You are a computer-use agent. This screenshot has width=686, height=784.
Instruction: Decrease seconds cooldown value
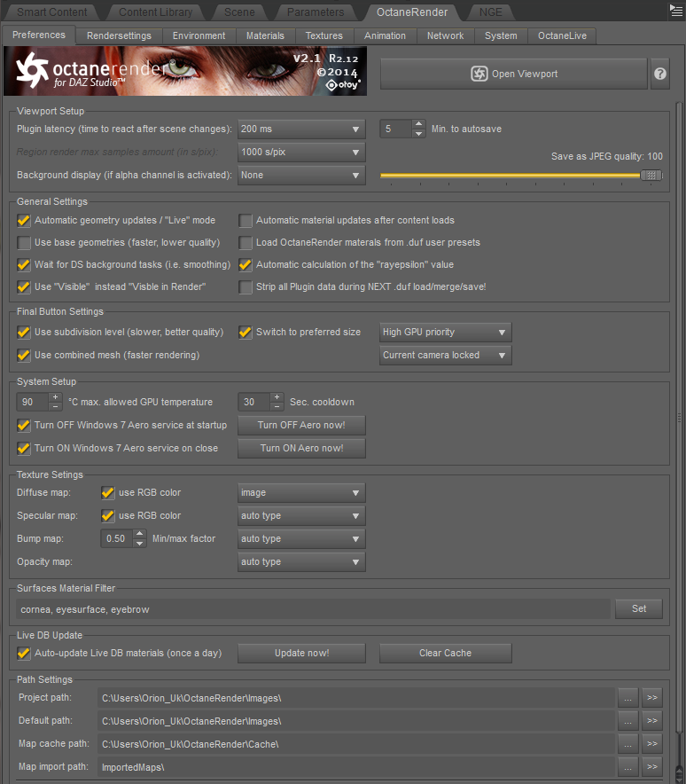277,406
